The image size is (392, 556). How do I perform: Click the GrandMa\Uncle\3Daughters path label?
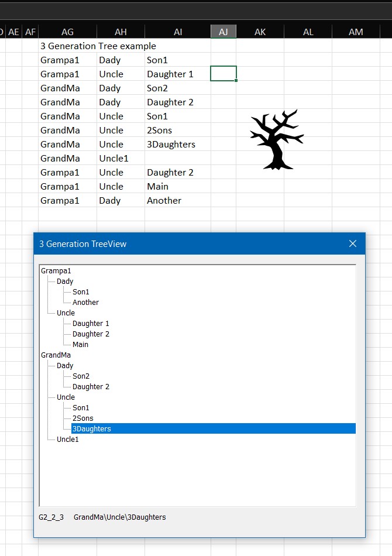pos(119,517)
